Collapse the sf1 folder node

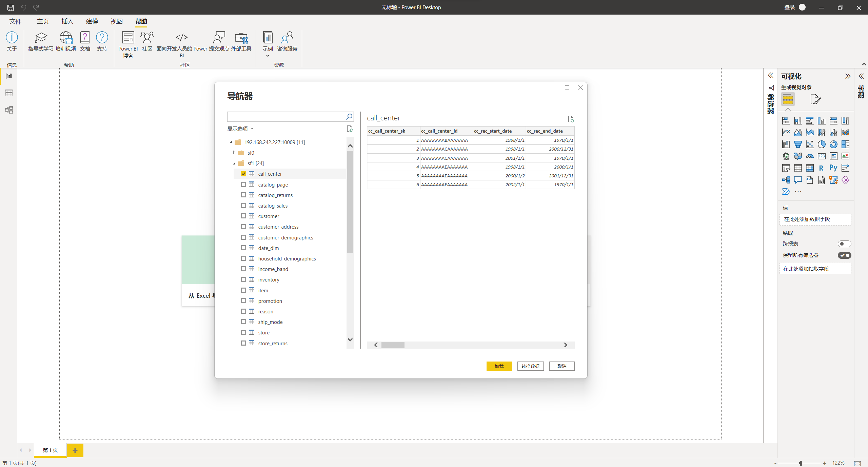pyautogui.click(x=234, y=163)
